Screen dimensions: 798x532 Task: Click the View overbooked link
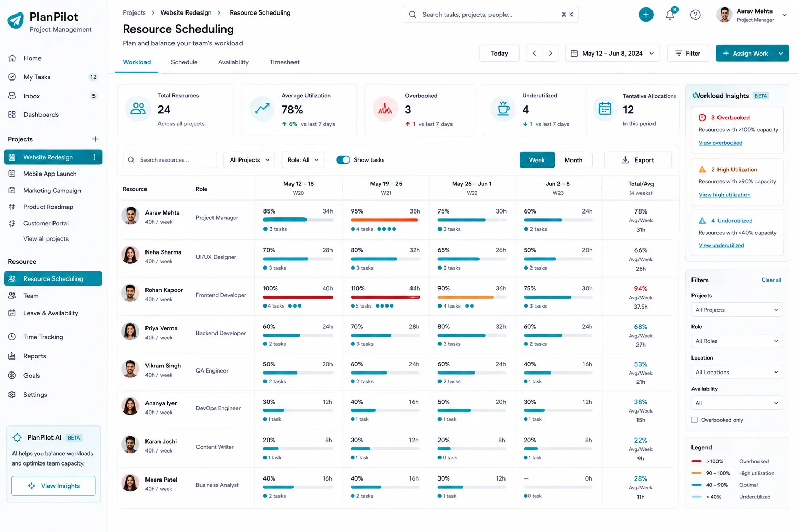tap(721, 143)
